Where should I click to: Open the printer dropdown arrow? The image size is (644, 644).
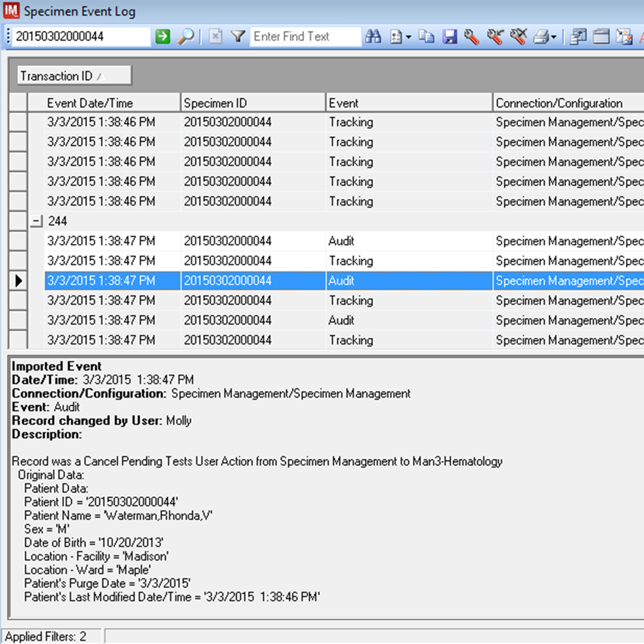554,37
